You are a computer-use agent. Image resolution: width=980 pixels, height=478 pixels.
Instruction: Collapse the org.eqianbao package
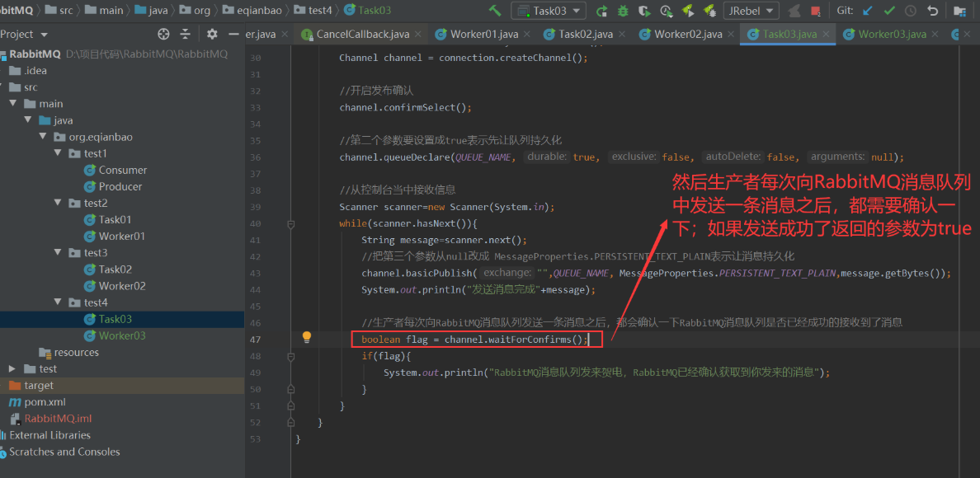43,137
